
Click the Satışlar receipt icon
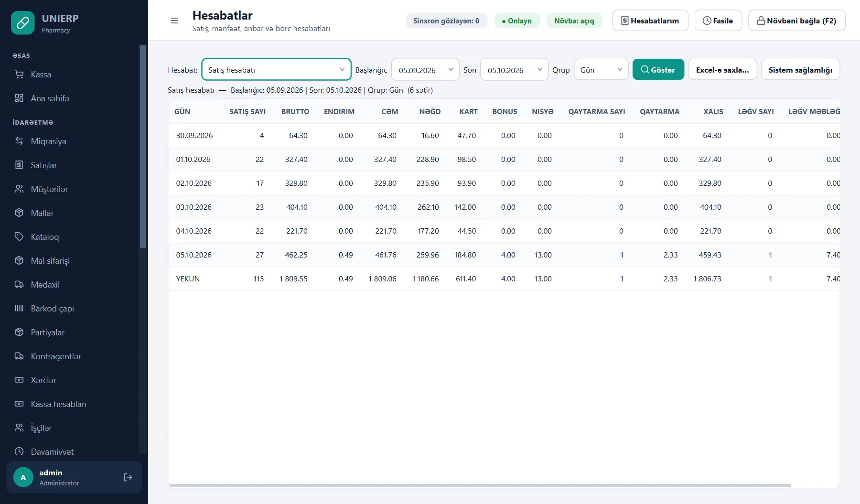[19, 165]
